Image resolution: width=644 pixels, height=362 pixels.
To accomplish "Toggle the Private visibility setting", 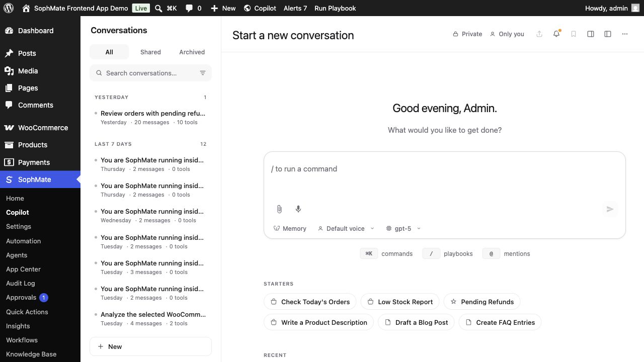I will pyautogui.click(x=467, y=34).
